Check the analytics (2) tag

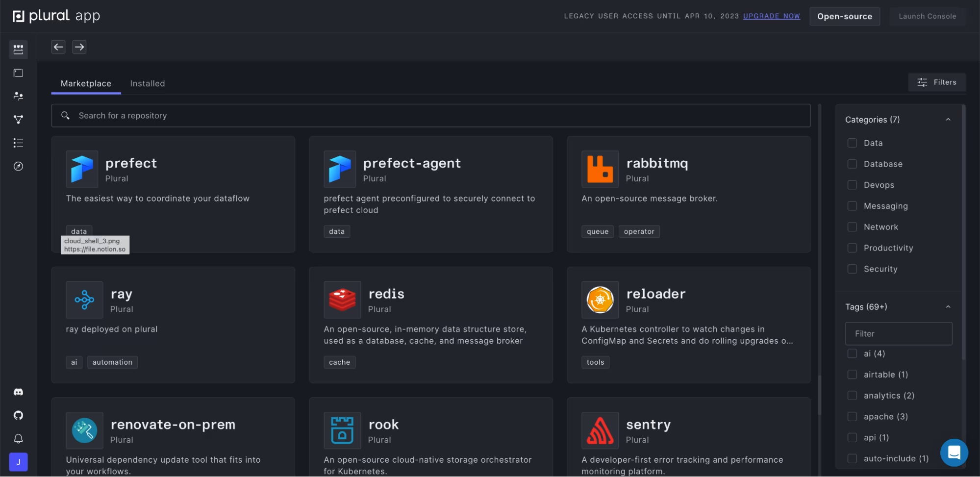852,396
